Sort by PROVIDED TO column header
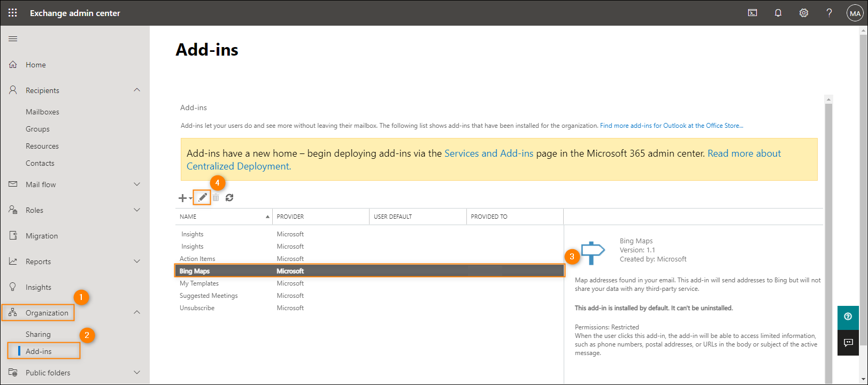The image size is (868, 385). 515,217
